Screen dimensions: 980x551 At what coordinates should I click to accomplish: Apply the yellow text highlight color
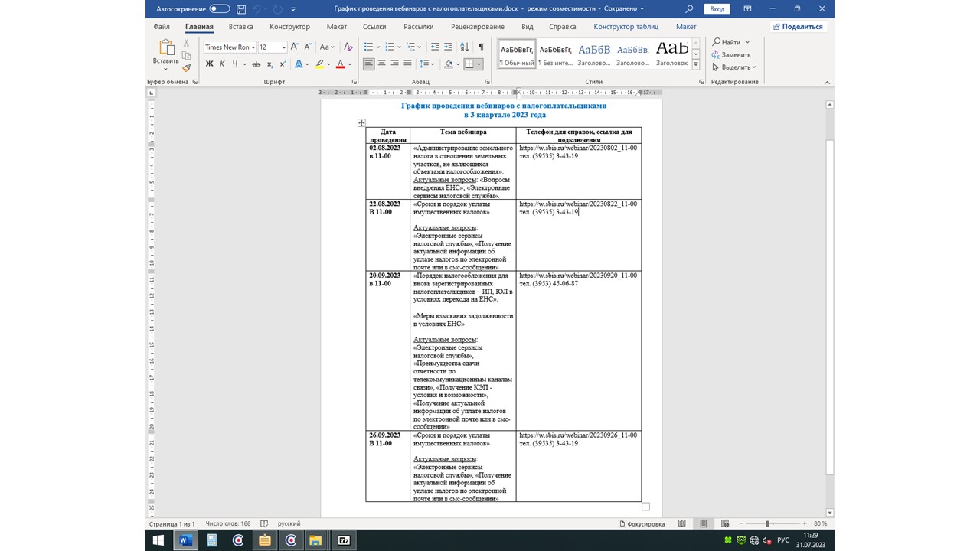tap(319, 64)
